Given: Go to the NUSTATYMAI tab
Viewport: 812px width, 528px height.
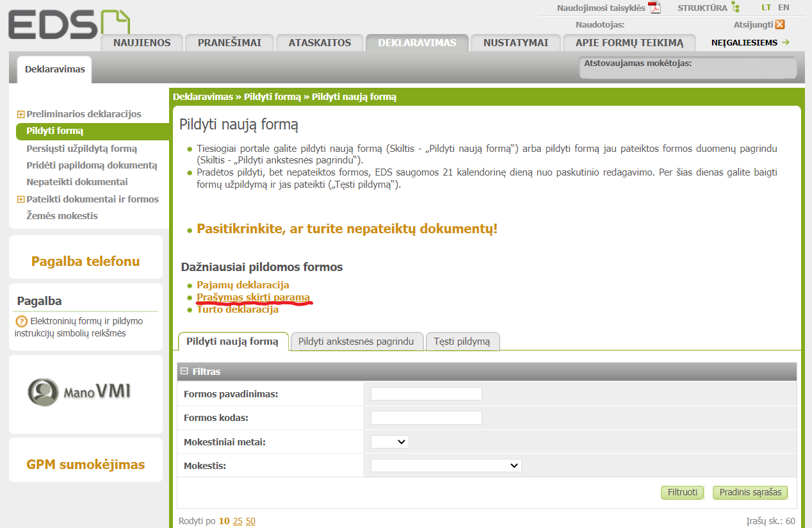Looking at the screenshot, I should coord(516,43).
